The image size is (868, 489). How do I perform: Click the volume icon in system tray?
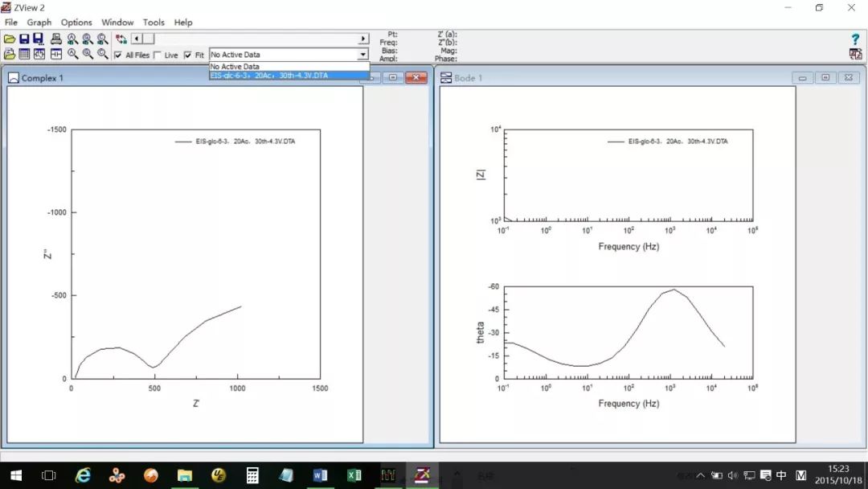[733, 475]
